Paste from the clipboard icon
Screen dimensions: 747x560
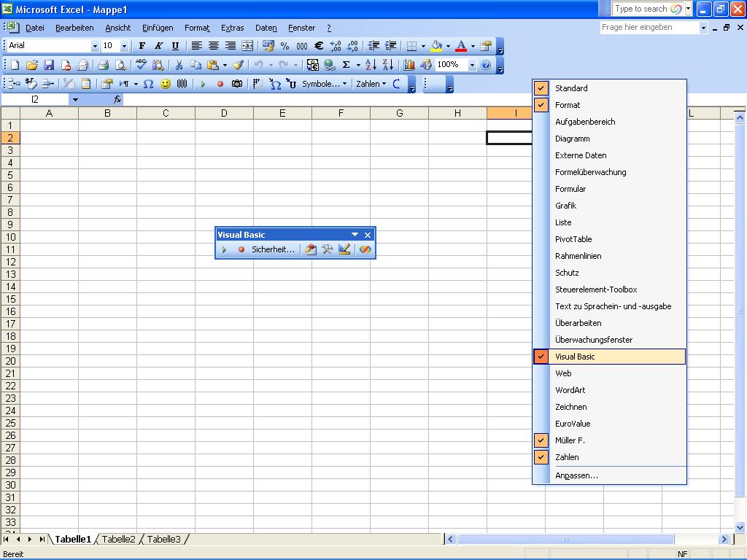click(x=212, y=65)
